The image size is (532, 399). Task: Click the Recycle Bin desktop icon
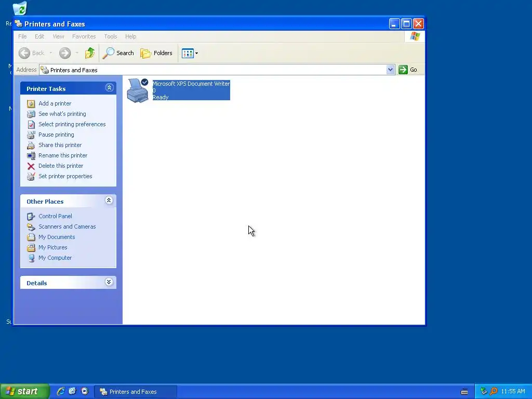point(20,8)
